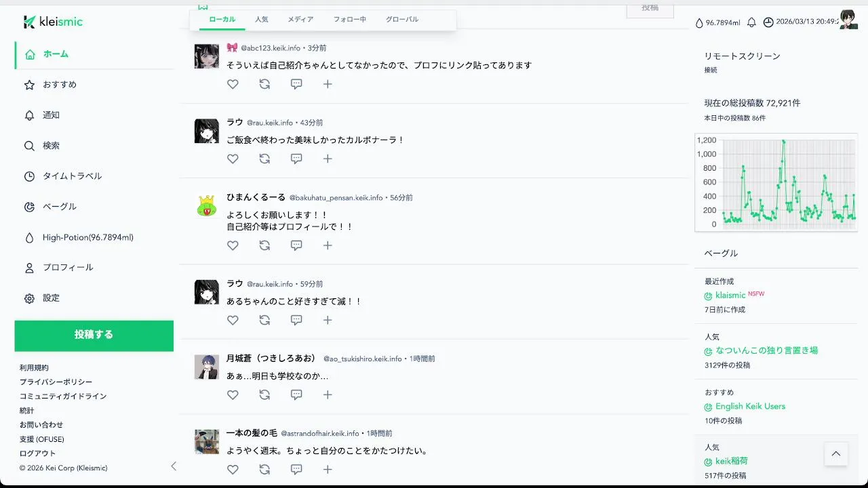Toggle repost on 月城蒼's post

(264, 394)
